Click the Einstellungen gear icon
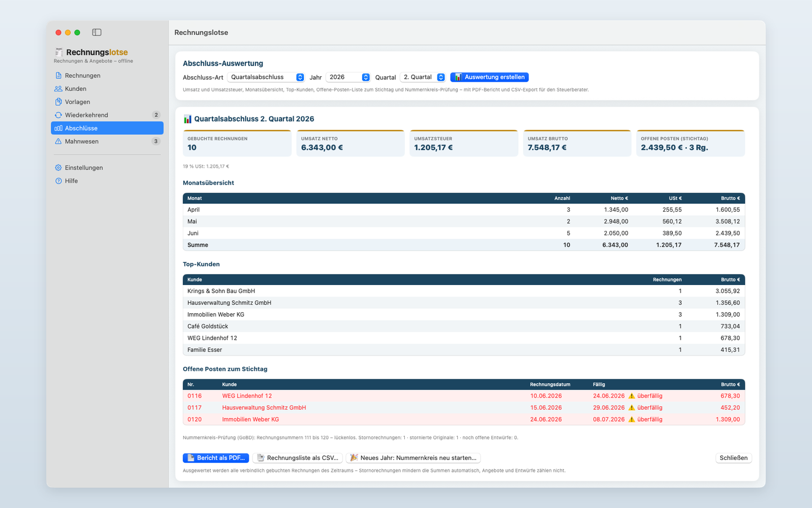The width and height of the screenshot is (812, 508). [x=58, y=168]
